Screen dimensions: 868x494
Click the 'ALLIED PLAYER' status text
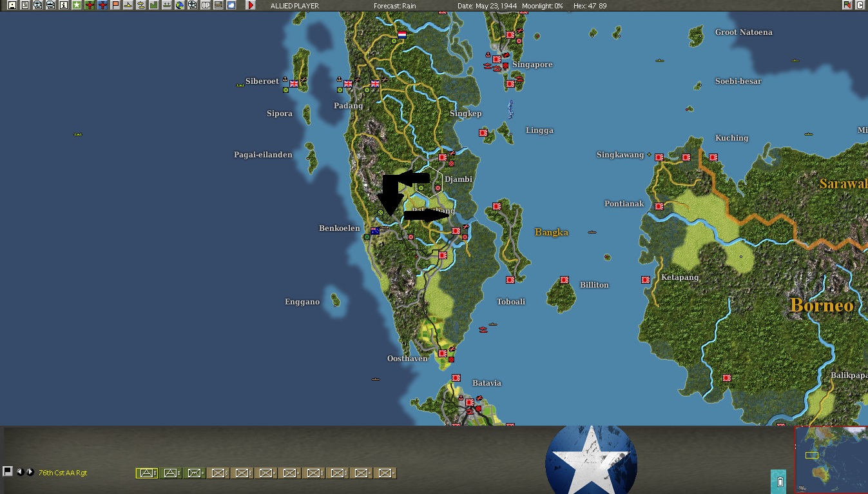[294, 6]
